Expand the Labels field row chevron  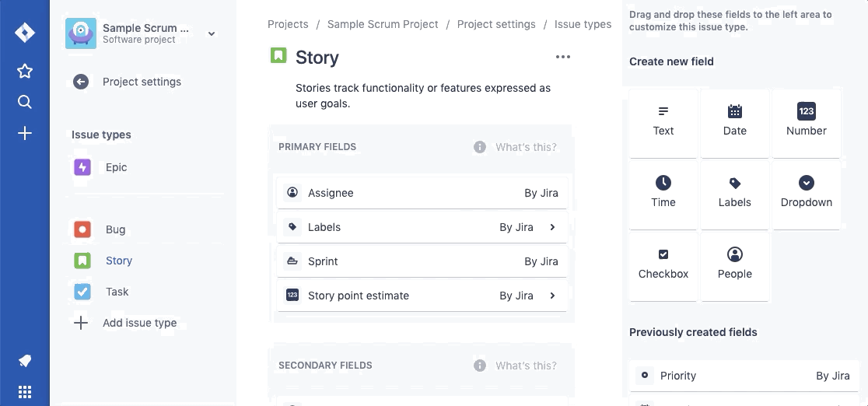tap(552, 227)
